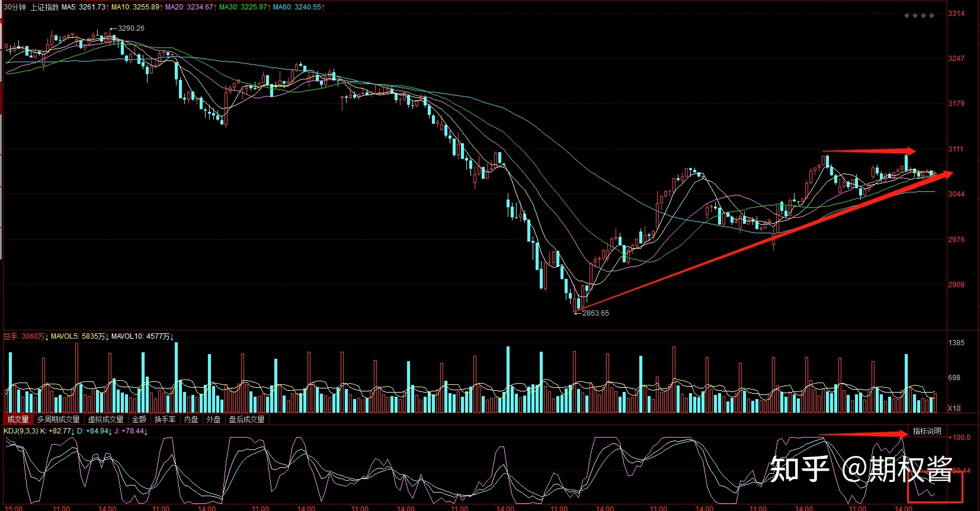
Task: Click the MAVOL10: 4577万 readout
Action: tap(143, 336)
